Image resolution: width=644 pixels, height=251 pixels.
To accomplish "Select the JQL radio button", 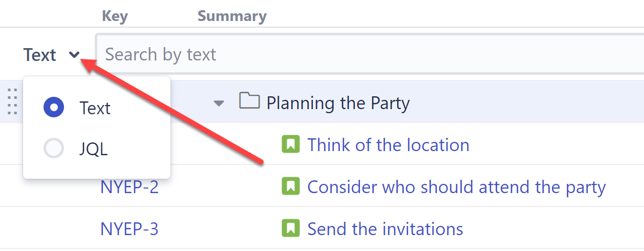I will tap(54, 149).
